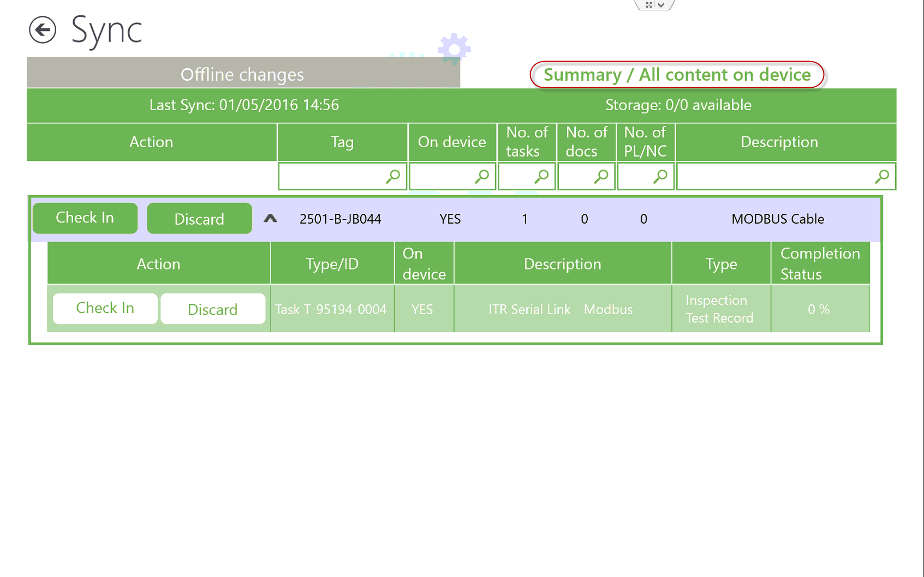Viewport: 924px width, 577px height.
Task: Collapse the 2501-B-JB044 row
Action: 270,219
